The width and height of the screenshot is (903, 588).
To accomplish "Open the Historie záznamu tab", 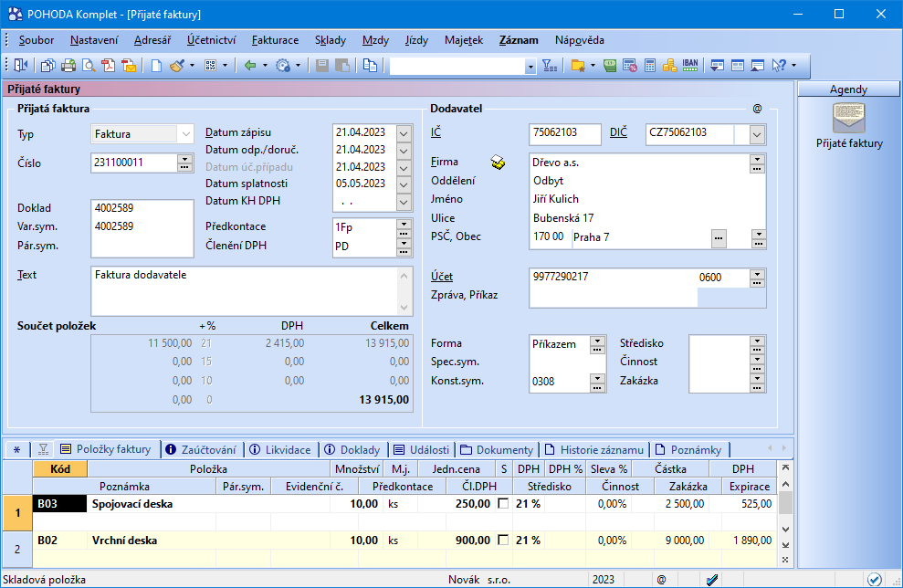I will click(x=595, y=450).
